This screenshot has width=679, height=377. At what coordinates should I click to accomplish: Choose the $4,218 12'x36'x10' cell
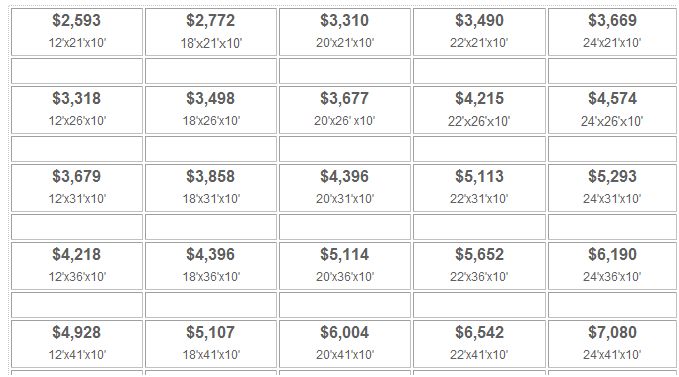[x=77, y=266]
